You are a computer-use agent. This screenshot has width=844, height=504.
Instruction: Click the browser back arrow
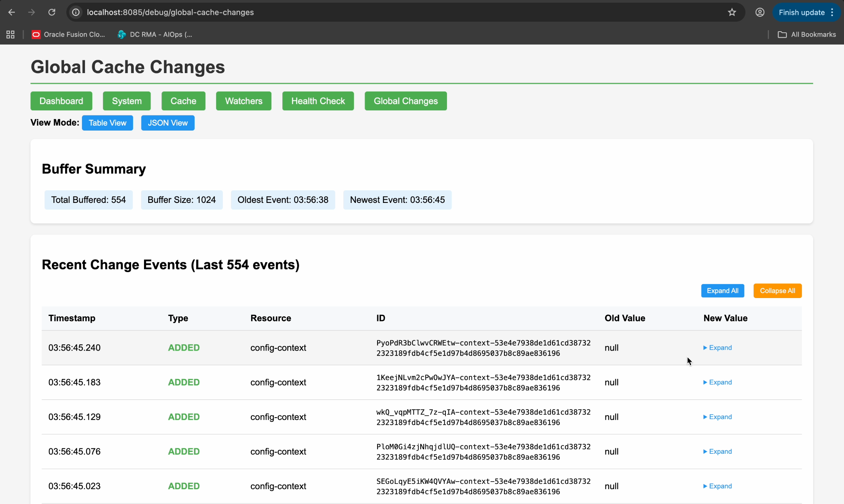click(11, 13)
